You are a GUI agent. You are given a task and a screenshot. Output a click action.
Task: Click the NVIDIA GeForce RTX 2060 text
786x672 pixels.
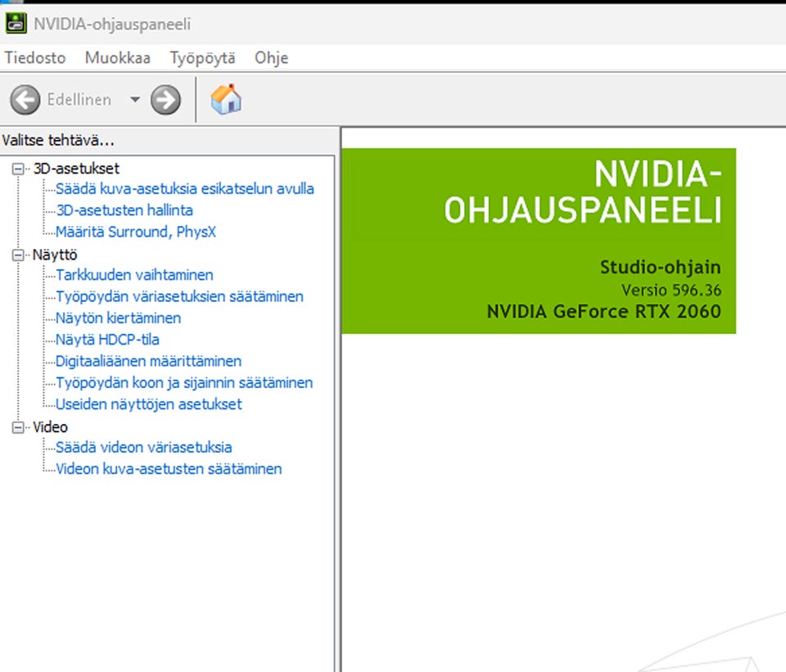[x=604, y=312]
